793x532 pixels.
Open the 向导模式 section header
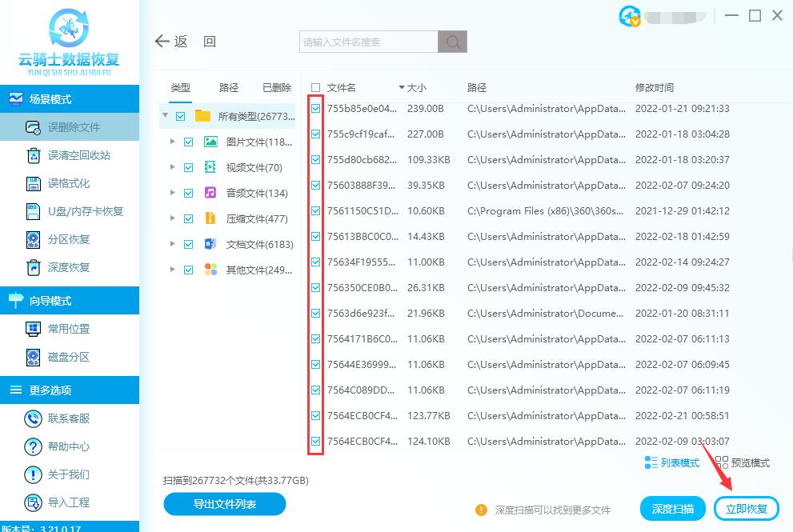70,300
